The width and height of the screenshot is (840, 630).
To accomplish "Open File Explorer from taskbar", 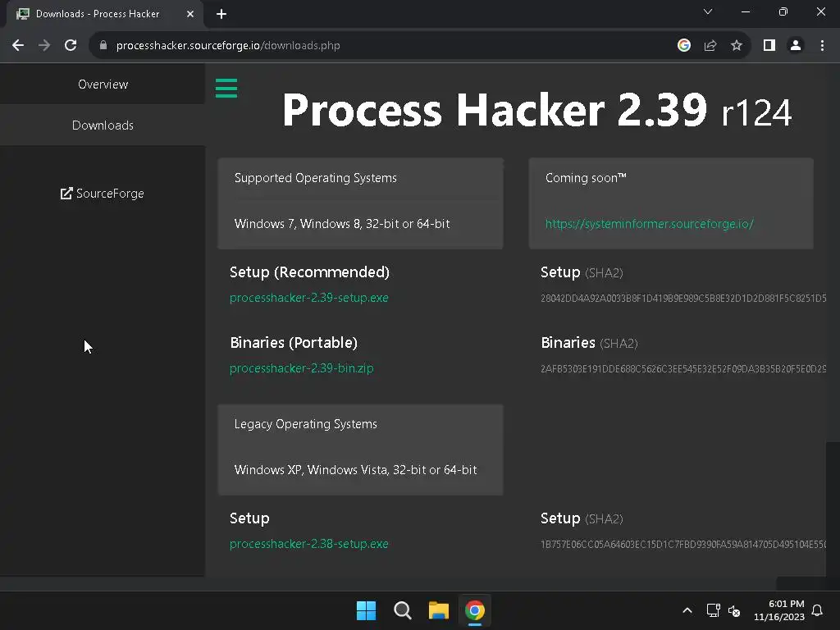I will (x=438, y=610).
